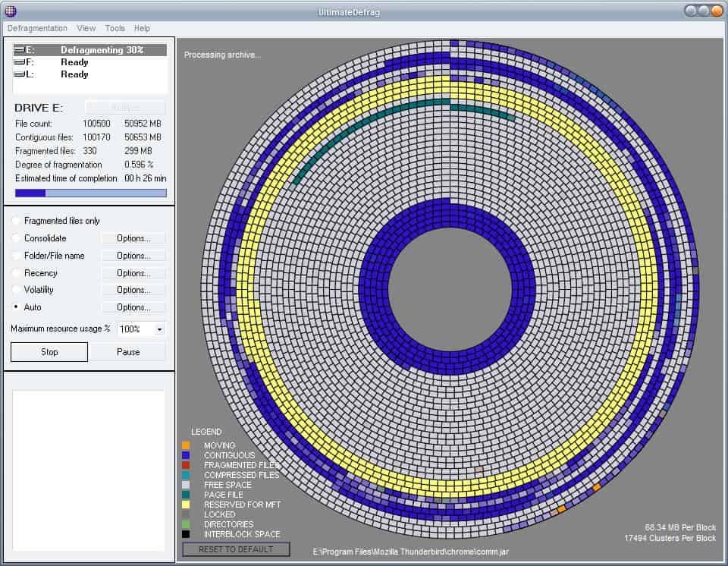
Task: Select drive E: icon in drive list
Action: point(20,50)
